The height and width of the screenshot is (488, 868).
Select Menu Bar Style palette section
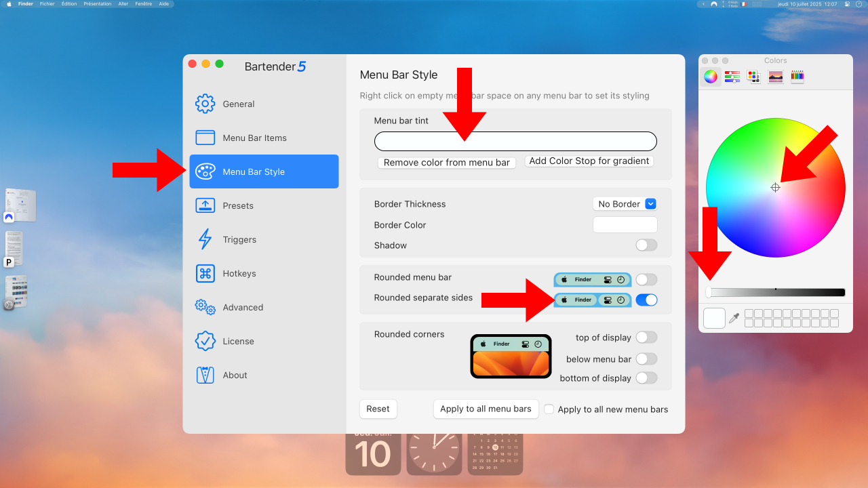[264, 171]
